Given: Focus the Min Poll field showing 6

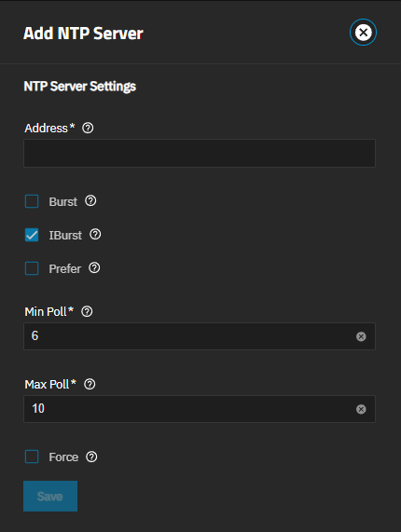Looking at the screenshot, I should coord(200,336).
